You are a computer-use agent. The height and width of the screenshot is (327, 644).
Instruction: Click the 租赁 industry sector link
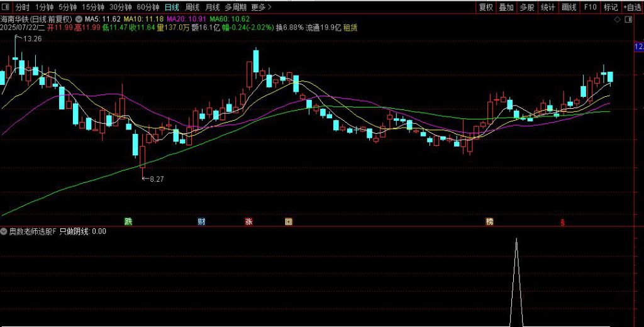(x=350, y=28)
